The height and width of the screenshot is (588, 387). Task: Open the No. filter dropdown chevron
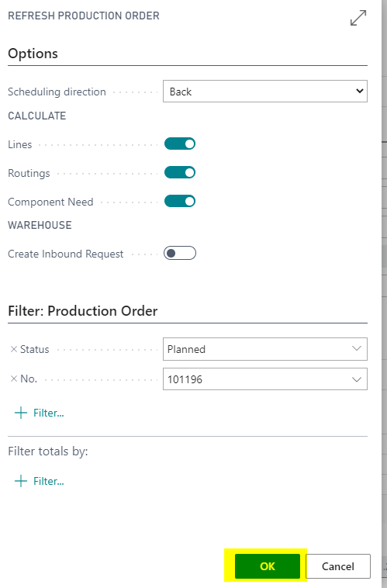click(x=357, y=379)
